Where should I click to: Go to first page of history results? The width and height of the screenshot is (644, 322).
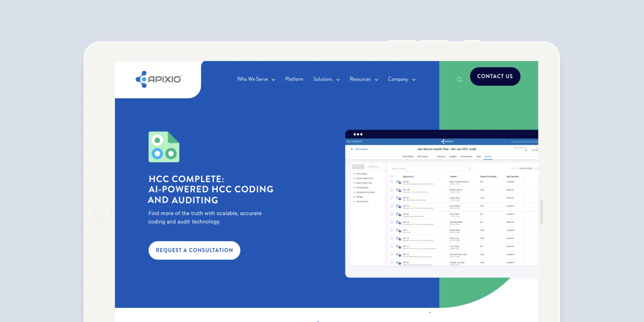click(x=513, y=169)
